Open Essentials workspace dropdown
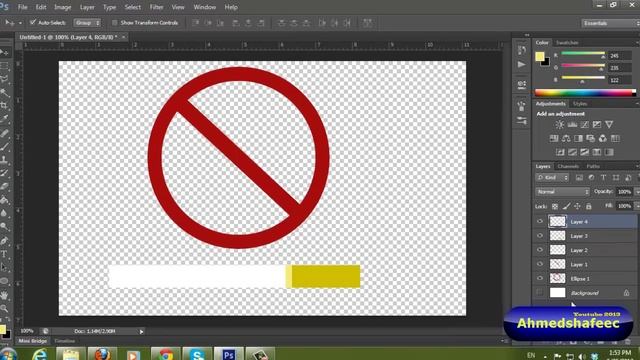 pos(610,23)
